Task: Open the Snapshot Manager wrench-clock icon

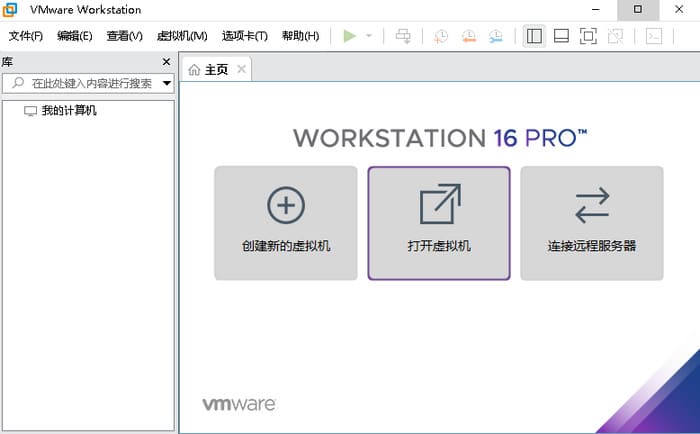Action: tap(496, 36)
